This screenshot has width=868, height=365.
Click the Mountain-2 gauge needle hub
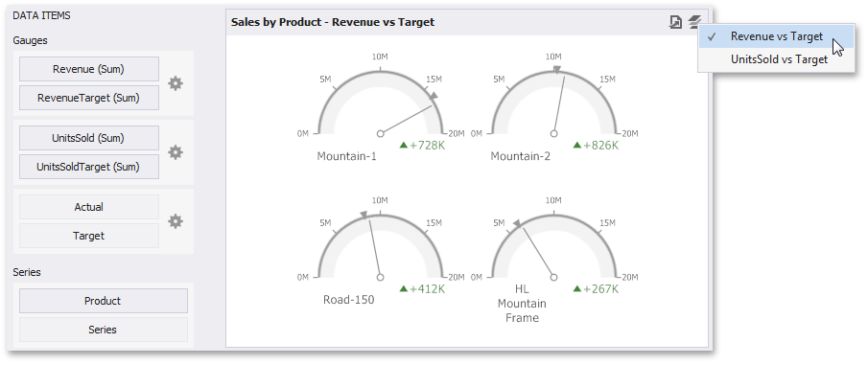[553, 133]
